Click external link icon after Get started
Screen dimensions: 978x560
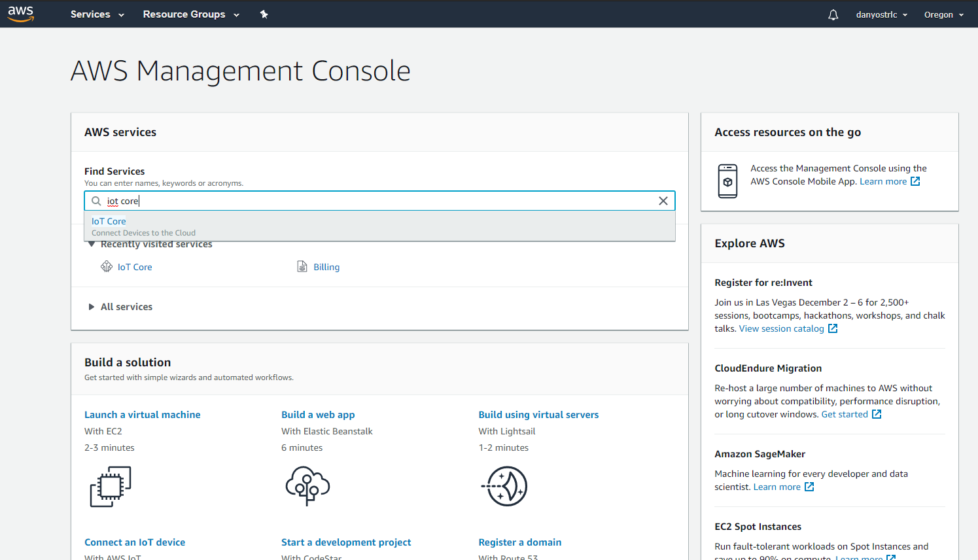(x=877, y=414)
